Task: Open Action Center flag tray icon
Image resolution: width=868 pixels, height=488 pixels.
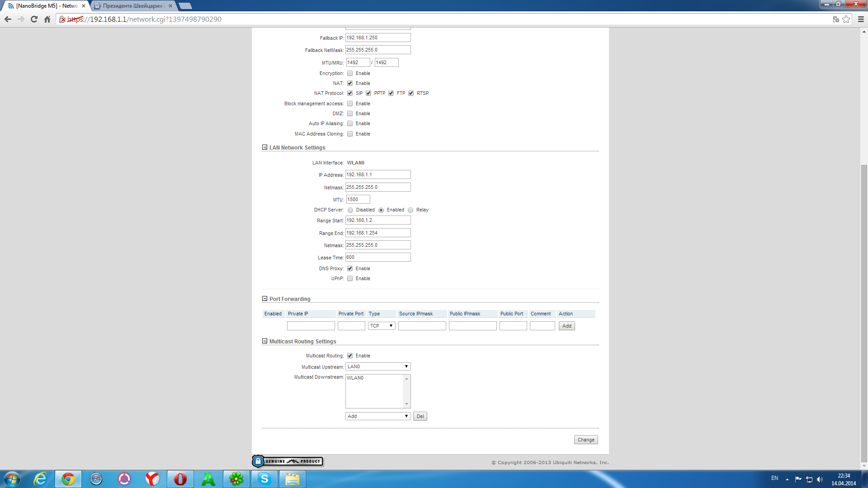Action: (x=798, y=479)
